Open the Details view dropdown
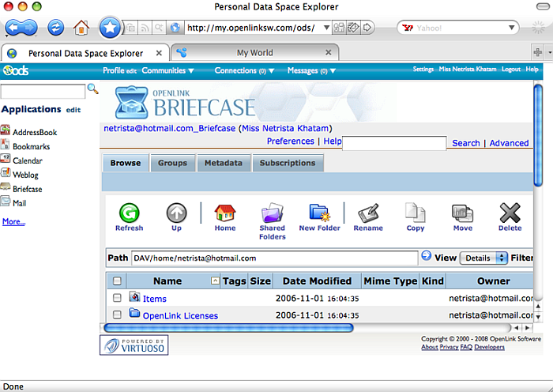 click(483, 258)
